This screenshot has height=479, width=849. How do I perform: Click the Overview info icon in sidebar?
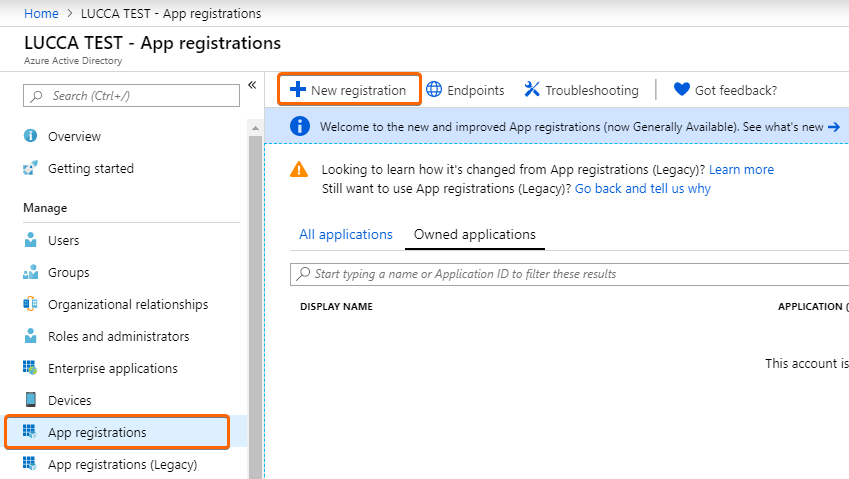click(x=30, y=135)
